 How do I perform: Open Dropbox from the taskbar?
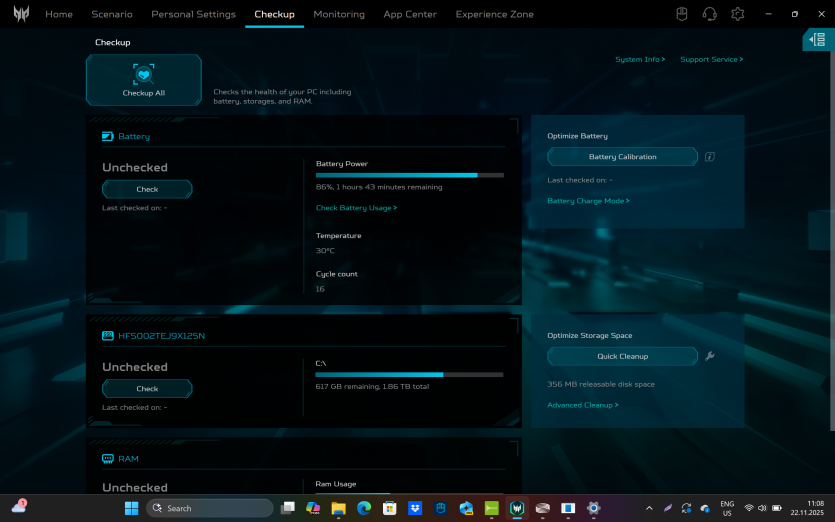click(414, 508)
